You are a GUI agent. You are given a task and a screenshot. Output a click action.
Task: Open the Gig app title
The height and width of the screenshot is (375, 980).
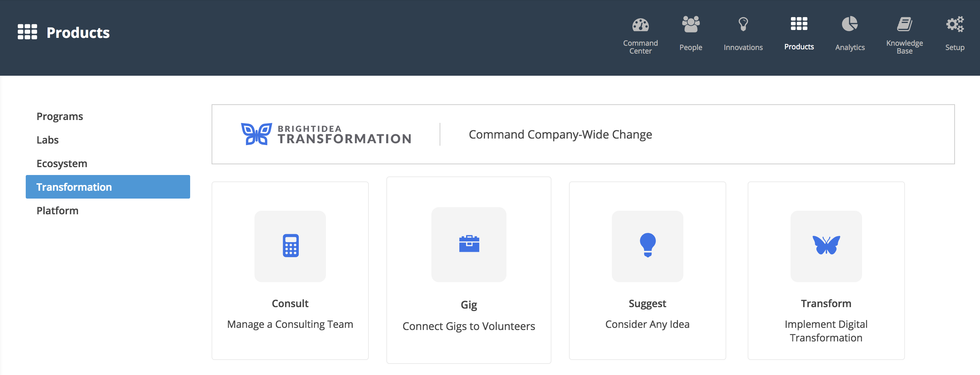[469, 305]
